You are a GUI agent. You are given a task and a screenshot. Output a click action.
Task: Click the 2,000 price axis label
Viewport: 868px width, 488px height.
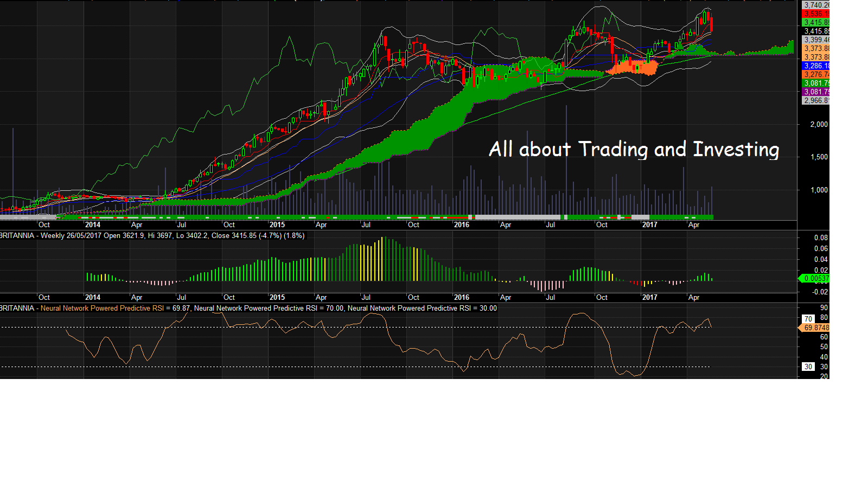819,125
